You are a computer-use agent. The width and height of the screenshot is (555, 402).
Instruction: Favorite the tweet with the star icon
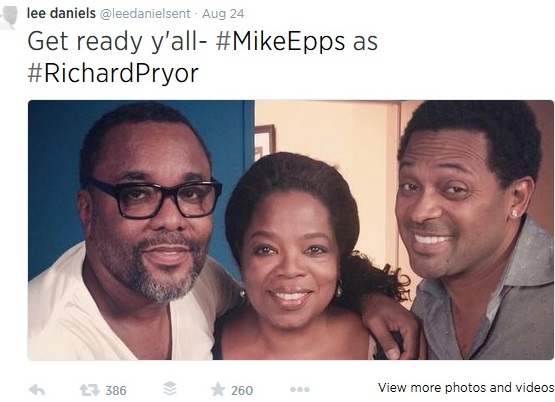point(218,389)
